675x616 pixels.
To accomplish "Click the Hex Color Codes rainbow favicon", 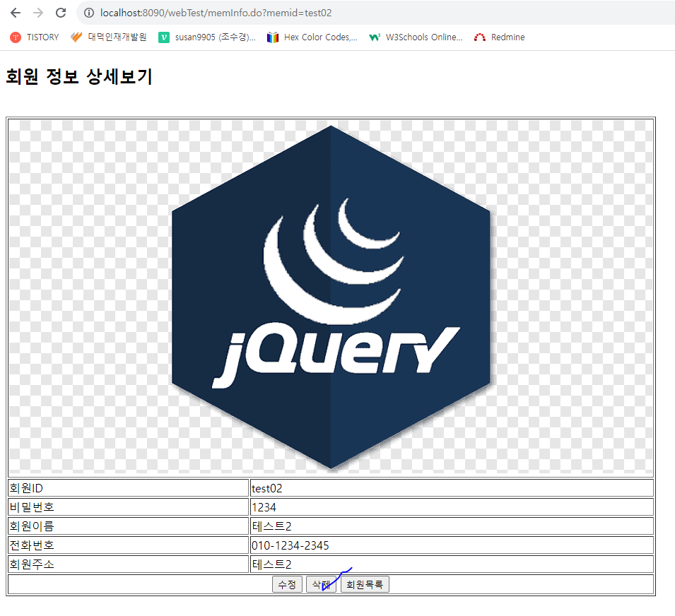I will pos(273,37).
